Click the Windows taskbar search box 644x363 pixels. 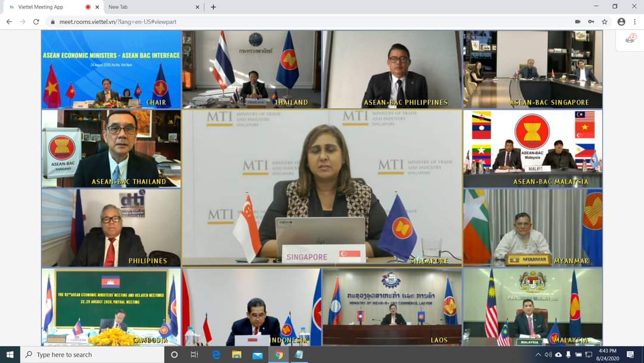coord(92,355)
